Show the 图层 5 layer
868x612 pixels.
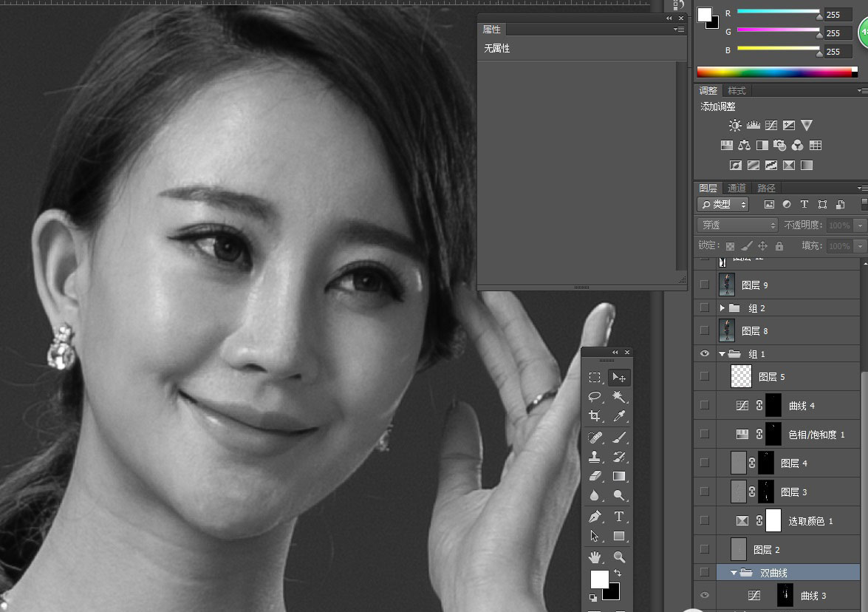[704, 377]
